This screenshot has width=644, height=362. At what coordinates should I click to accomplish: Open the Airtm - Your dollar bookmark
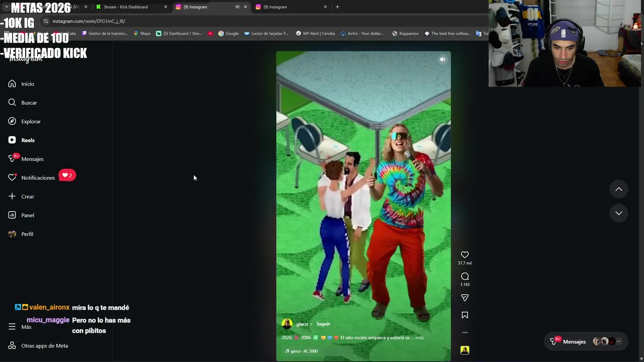tap(362, 34)
